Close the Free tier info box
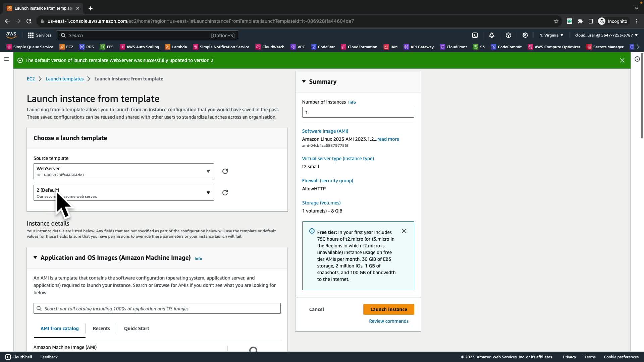Viewport: 644px width, 362px height. (404, 231)
